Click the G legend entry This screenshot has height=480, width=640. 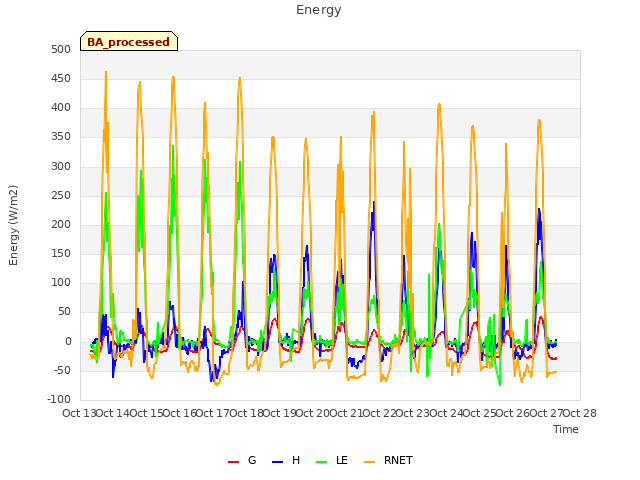(x=242, y=460)
